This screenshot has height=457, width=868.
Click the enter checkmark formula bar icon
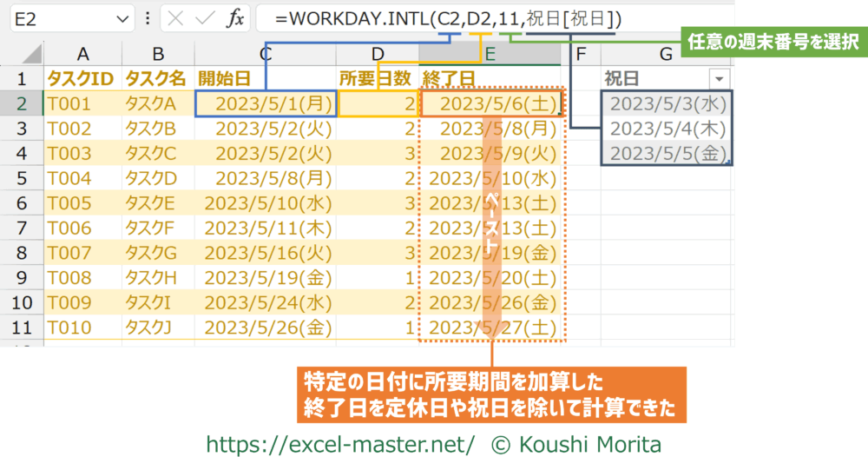206,19
